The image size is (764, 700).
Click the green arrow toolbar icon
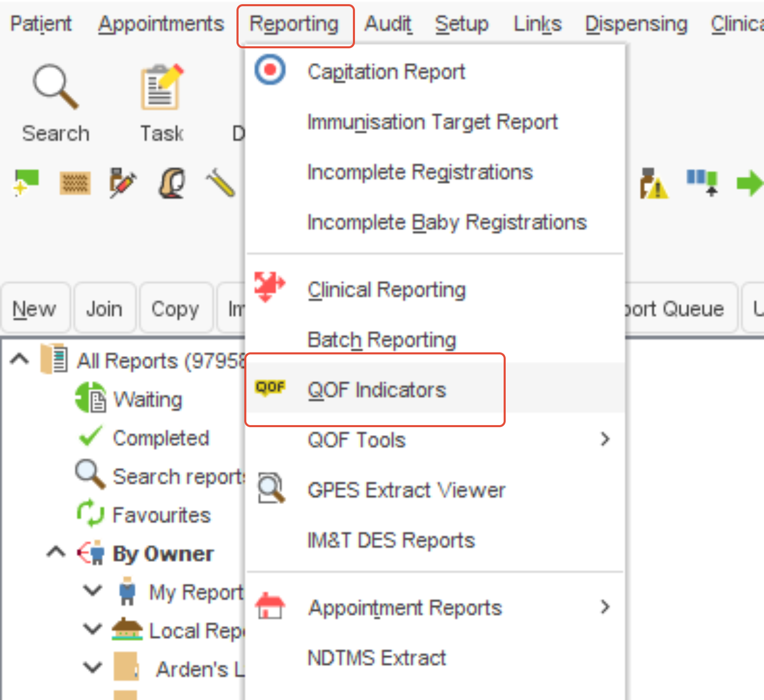(x=749, y=183)
